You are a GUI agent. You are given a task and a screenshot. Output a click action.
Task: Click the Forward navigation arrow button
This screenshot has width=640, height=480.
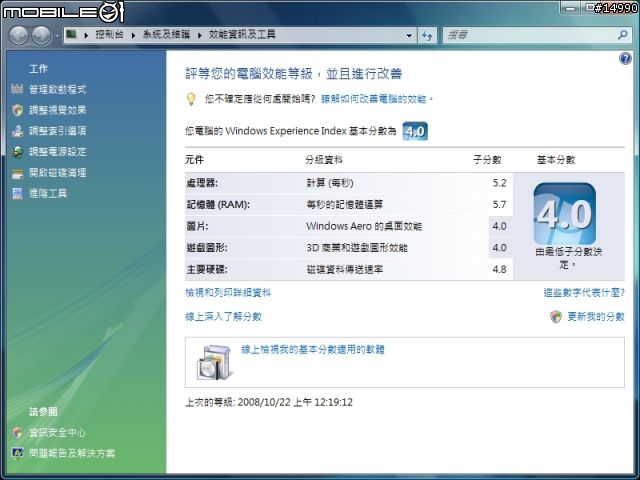[41, 36]
